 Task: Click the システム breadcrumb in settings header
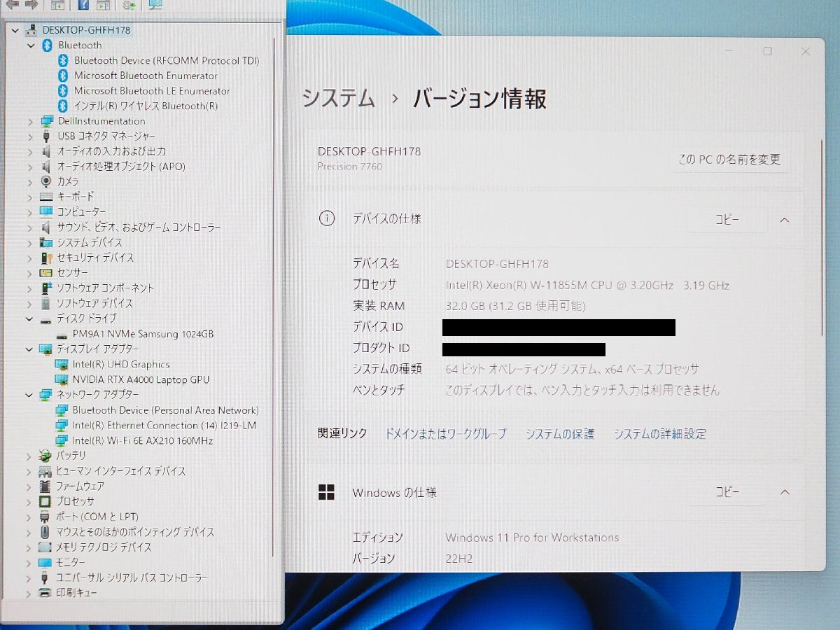[x=339, y=99]
